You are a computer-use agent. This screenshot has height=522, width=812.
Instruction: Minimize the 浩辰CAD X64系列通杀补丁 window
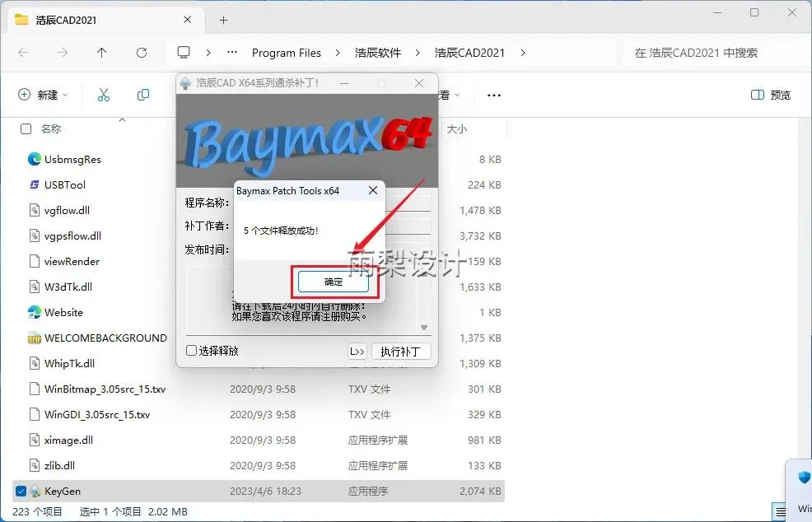click(x=344, y=83)
